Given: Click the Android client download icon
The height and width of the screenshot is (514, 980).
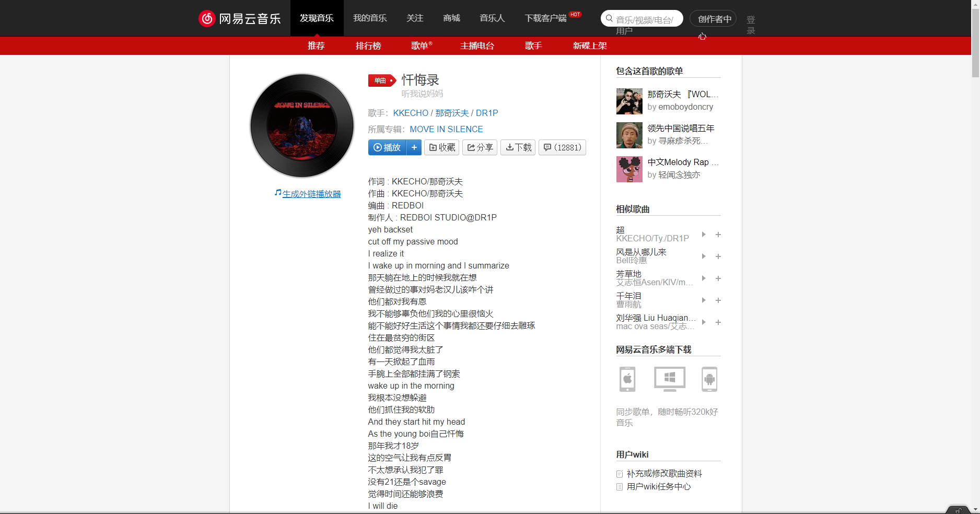Looking at the screenshot, I should [709, 379].
